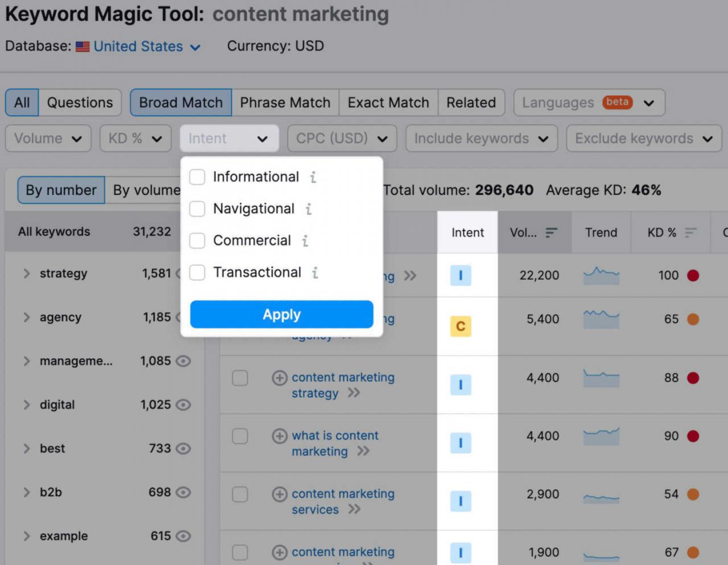The image size is (728, 565).
Task: Click the KD % column sort icon
Action: [x=690, y=232]
